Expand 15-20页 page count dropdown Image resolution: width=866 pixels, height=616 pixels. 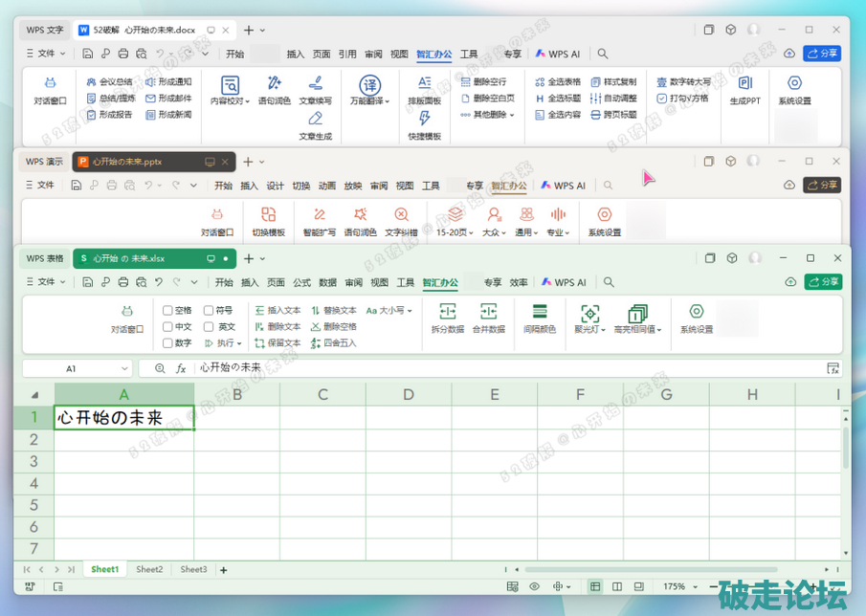455,232
